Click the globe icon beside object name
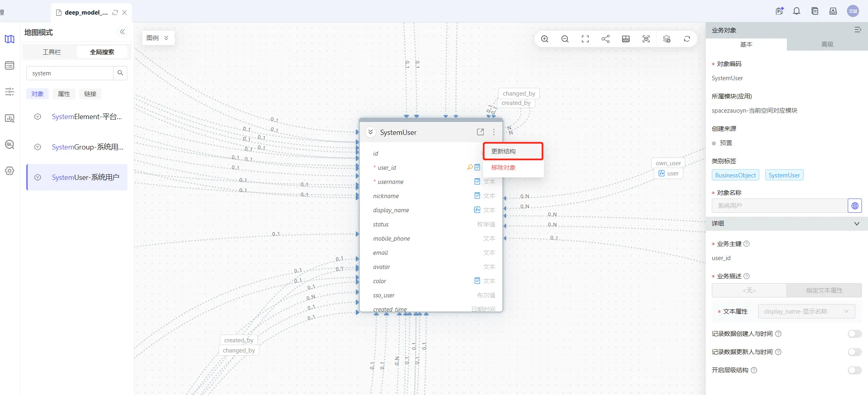868x395 pixels. pos(855,206)
